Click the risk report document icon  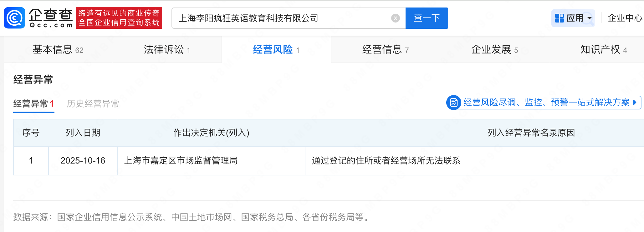(x=453, y=103)
